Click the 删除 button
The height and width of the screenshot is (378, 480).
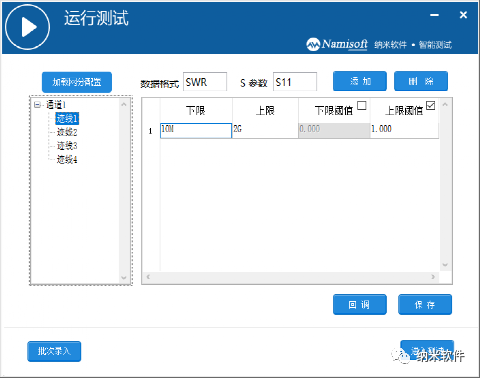pos(421,81)
